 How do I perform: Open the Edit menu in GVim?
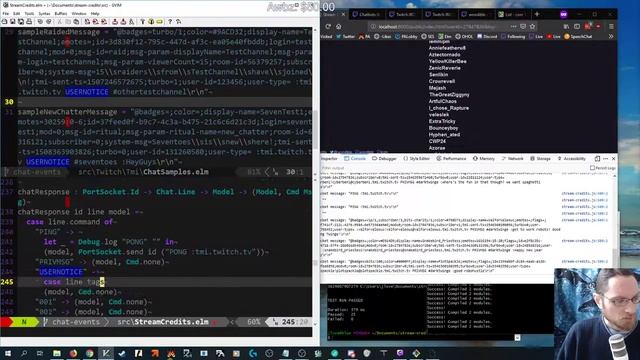tap(17, 13)
